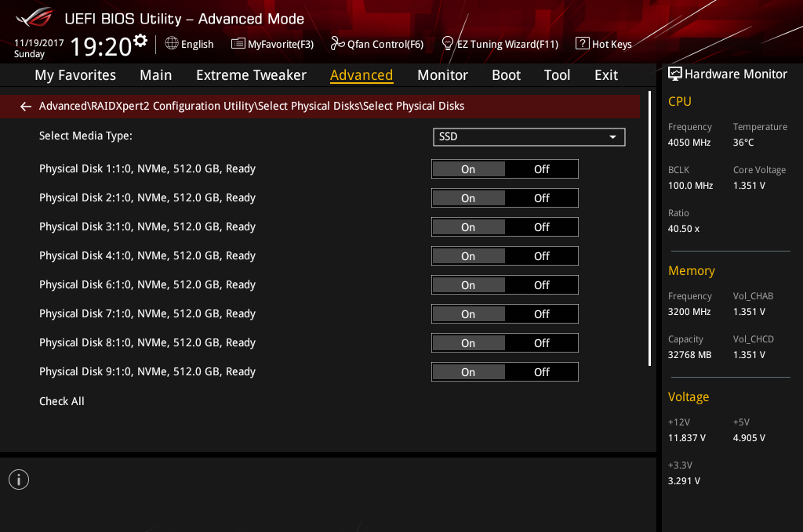Click the English language label
Screen dimensions: 803x532
(197, 44)
